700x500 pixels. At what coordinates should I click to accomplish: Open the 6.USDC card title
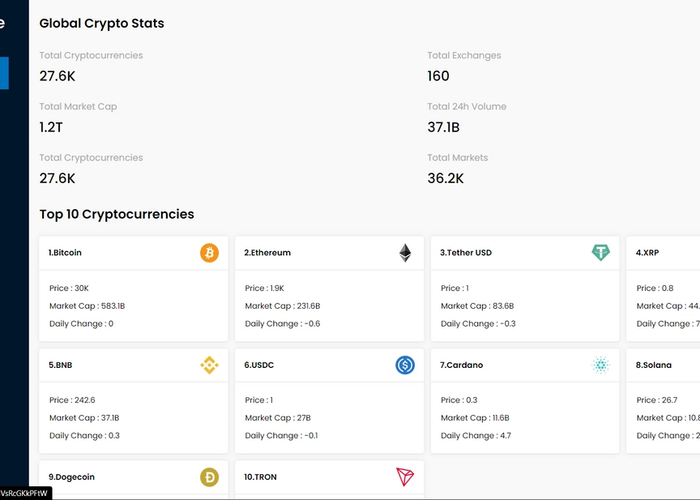click(259, 365)
